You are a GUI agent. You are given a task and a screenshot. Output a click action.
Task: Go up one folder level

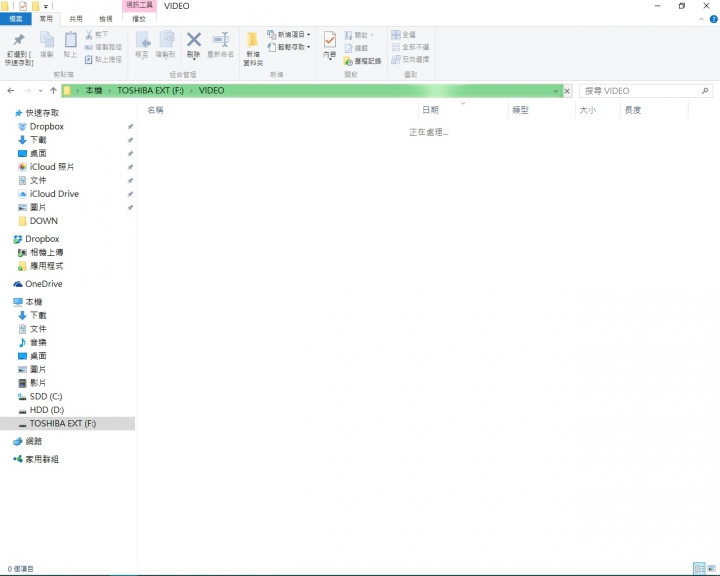coord(53,90)
